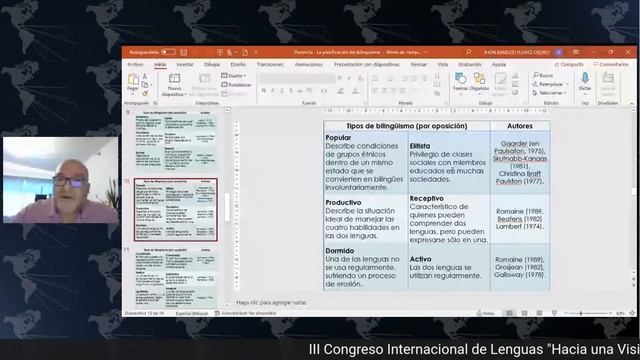
Task: Switch to Reading view icon
Action: (x=539, y=313)
